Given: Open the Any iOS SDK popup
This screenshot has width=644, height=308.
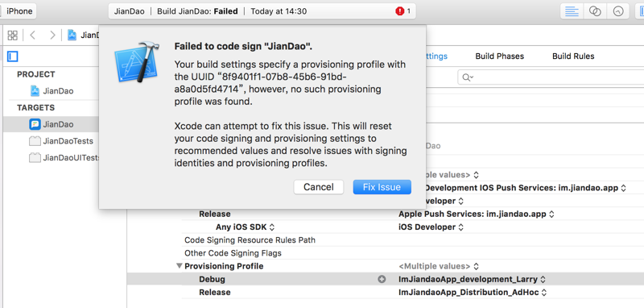Looking at the screenshot, I should (x=246, y=227).
